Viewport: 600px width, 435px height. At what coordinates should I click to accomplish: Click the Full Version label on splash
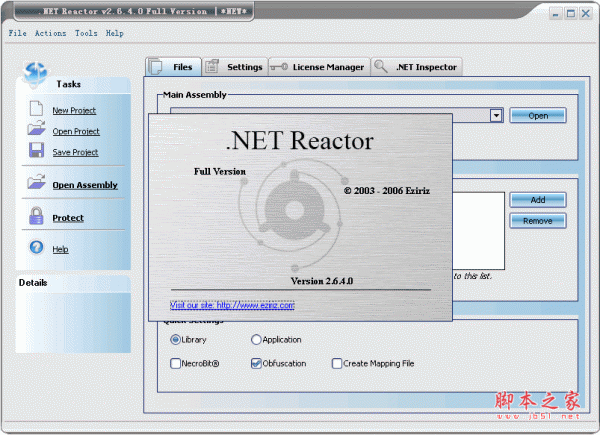click(220, 171)
